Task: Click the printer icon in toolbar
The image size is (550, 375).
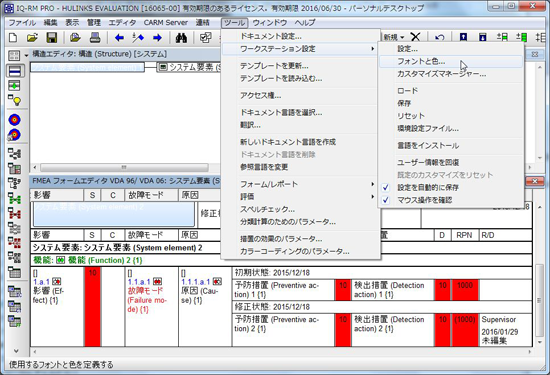Action: pos(95,38)
